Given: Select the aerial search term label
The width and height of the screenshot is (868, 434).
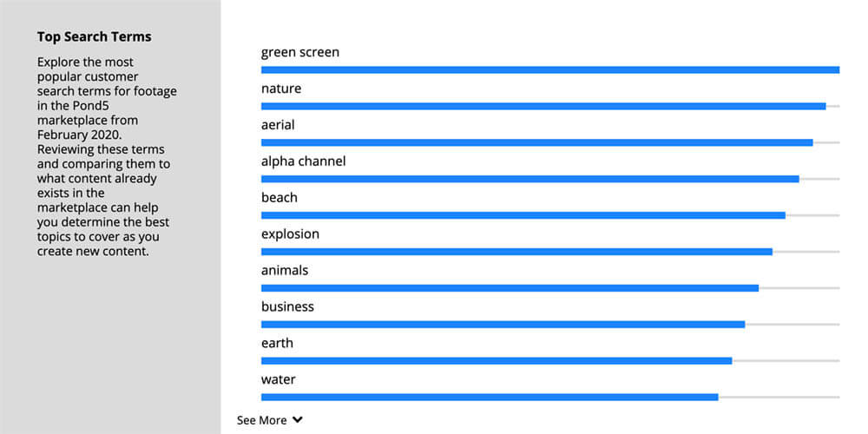Looking at the screenshot, I should 278,124.
